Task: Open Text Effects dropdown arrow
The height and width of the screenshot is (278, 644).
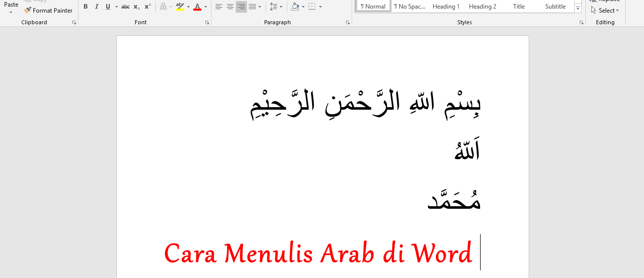Action: (x=170, y=7)
